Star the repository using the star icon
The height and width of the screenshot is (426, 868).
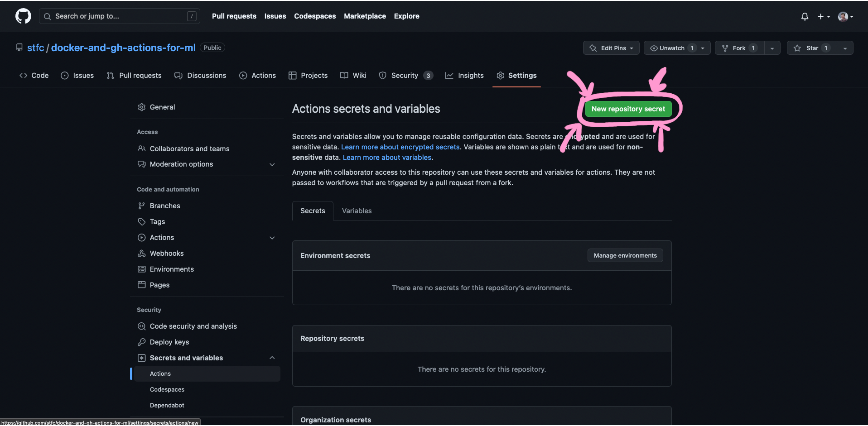coord(796,48)
